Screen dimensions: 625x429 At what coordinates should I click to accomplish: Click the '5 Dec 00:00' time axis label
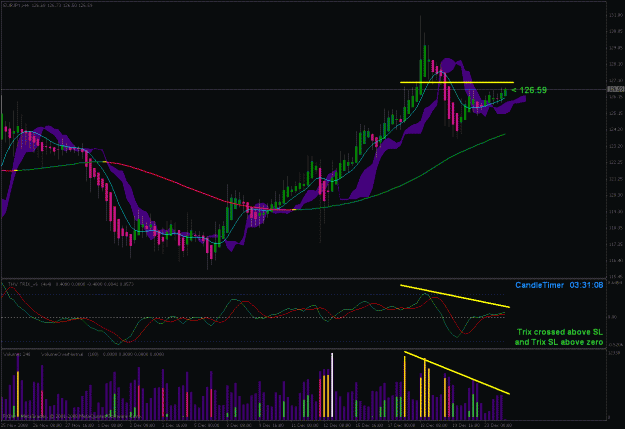point(204,425)
